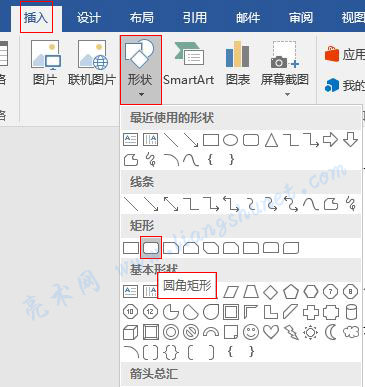The height and width of the screenshot is (387, 365).
Task: Select the sun shape
Action: pyautogui.click(x=311, y=332)
